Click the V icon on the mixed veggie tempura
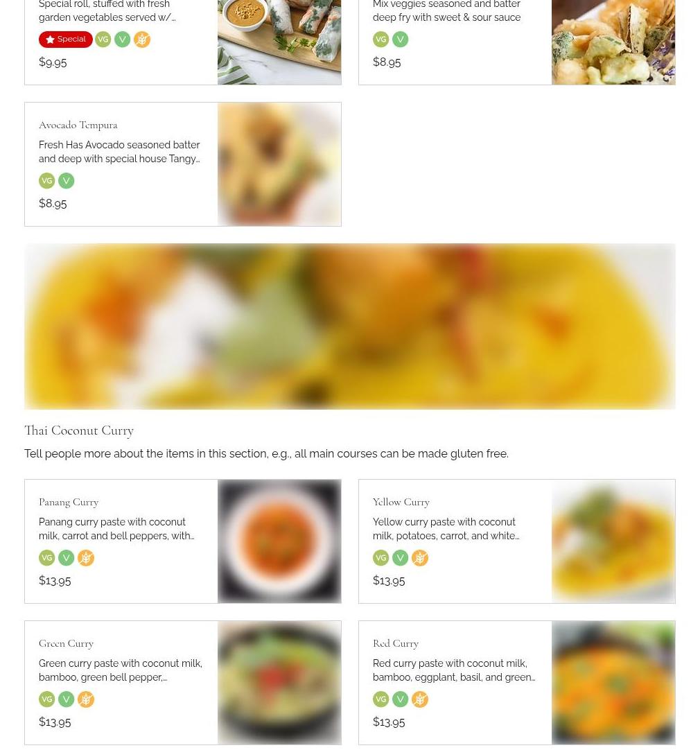Viewport: 700px width, 750px height. [x=400, y=40]
